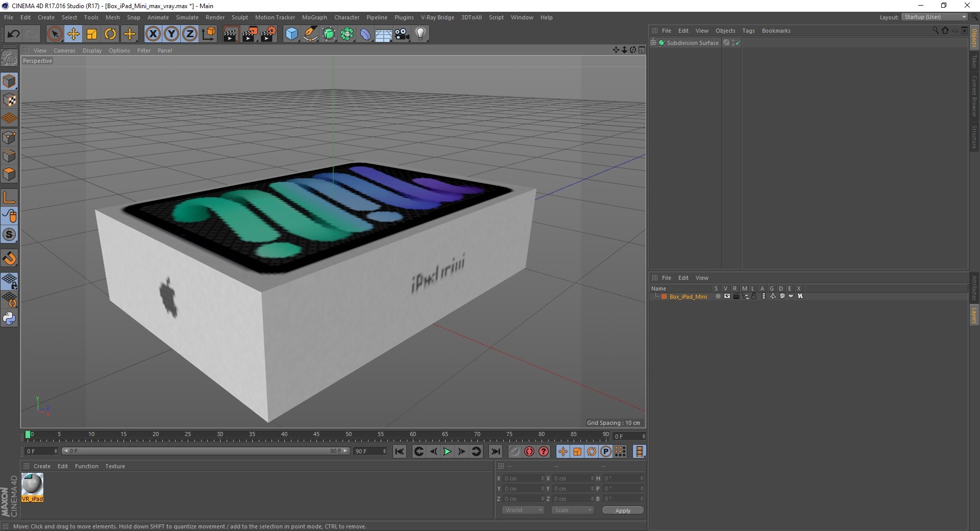The image size is (980, 531).
Task: Open Edit Render Settings gear clapperboard
Action: tap(268, 34)
